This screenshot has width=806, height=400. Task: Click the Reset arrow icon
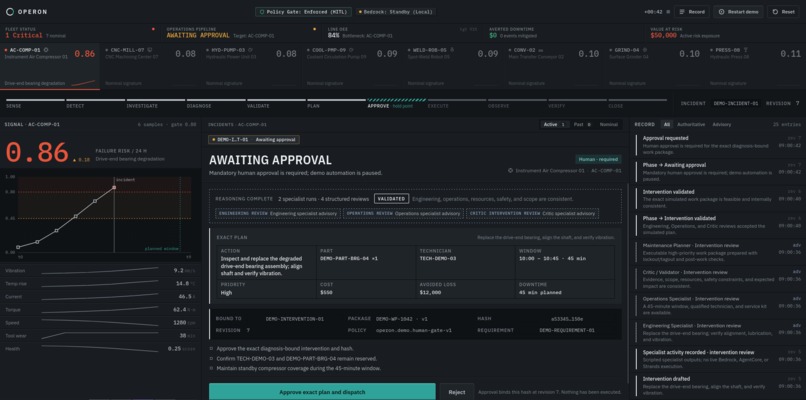(x=775, y=12)
